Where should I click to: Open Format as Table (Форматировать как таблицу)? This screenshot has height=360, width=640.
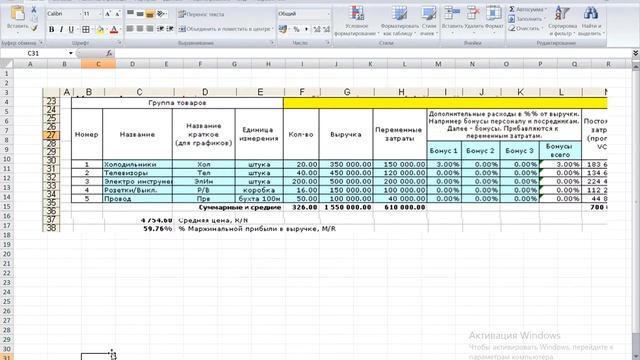[x=399, y=20]
